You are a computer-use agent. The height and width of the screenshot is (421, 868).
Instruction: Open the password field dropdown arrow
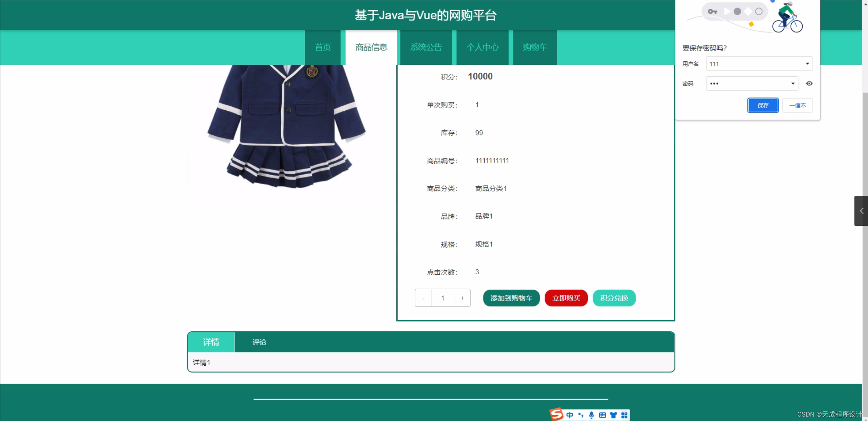coord(793,84)
